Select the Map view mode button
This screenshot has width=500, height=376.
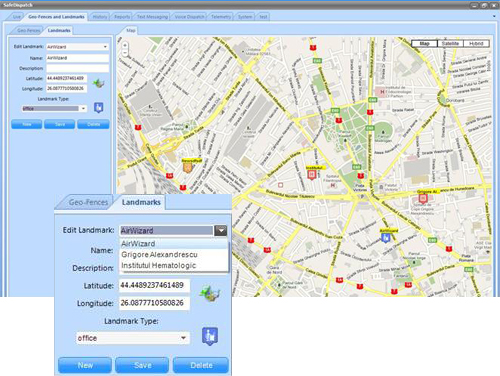[x=424, y=43]
